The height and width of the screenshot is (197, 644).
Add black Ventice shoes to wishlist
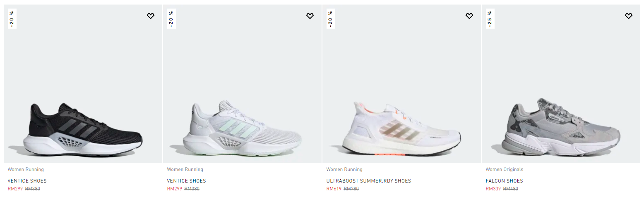coord(151,16)
